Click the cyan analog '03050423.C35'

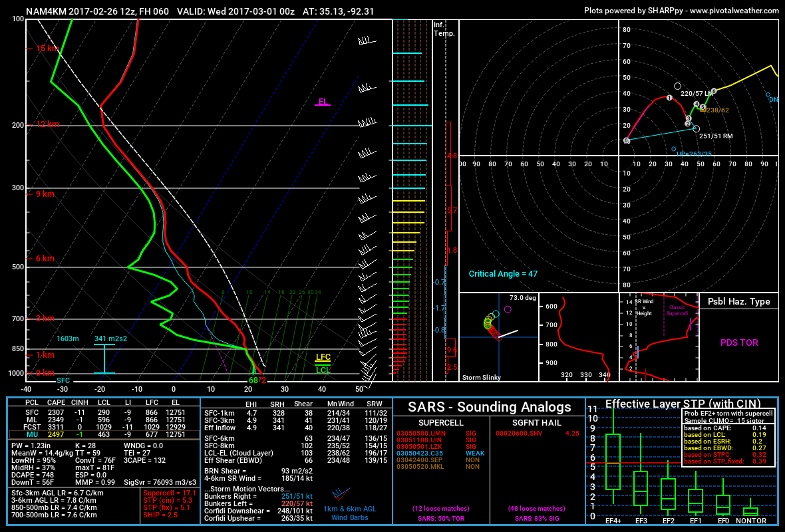tap(419, 454)
